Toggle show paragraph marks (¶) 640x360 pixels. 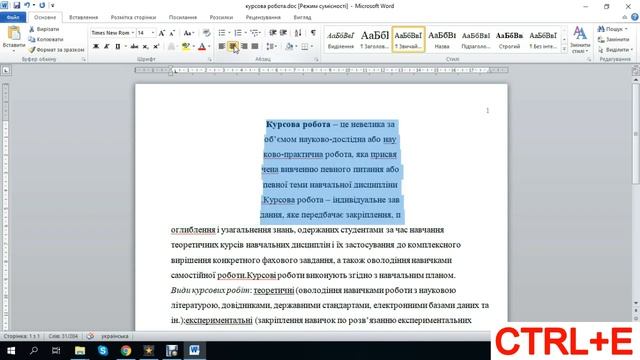pos(313,33)
